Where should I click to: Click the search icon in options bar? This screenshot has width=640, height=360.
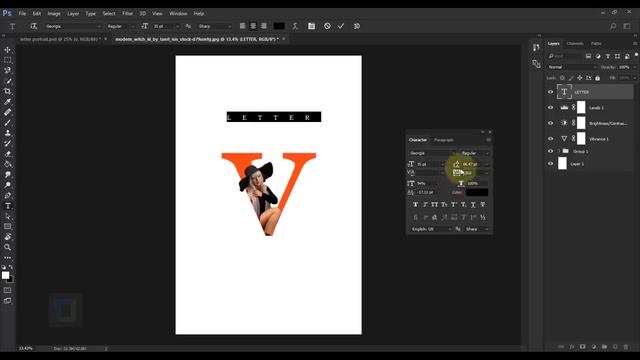click(x=613, y=26)
